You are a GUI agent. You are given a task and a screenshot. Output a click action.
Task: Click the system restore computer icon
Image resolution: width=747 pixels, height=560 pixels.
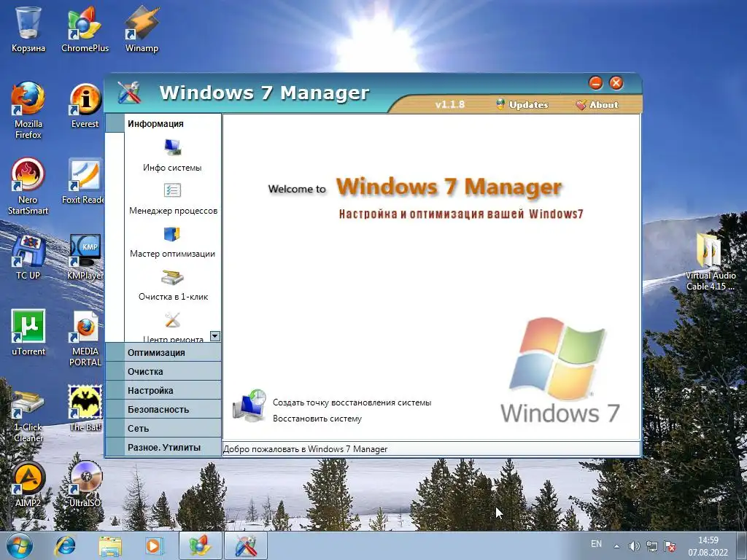coord(249,405)
